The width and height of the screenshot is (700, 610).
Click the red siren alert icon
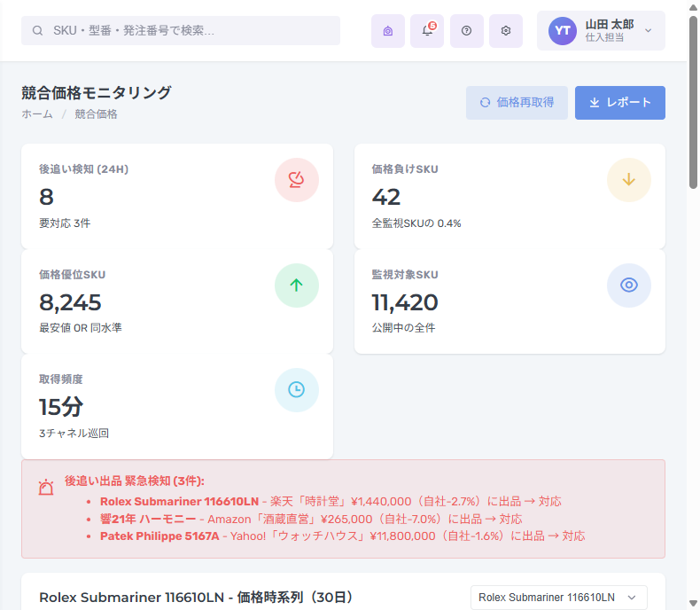click(46, 487)
